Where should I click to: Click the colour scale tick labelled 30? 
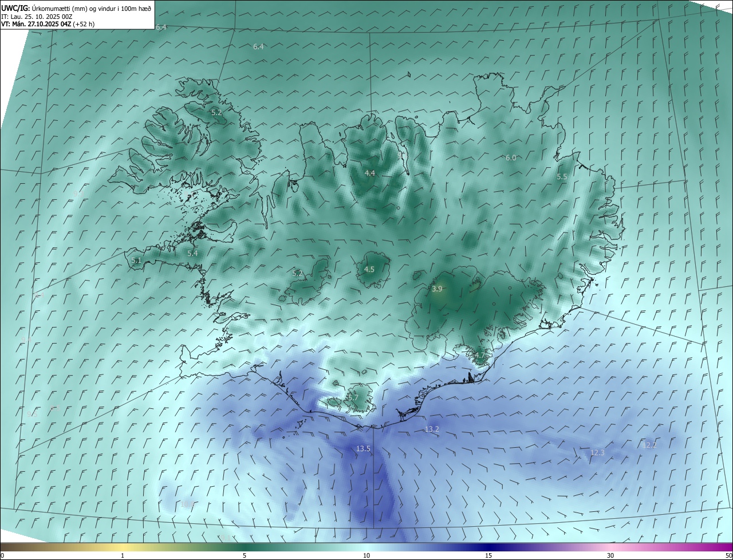610,555
